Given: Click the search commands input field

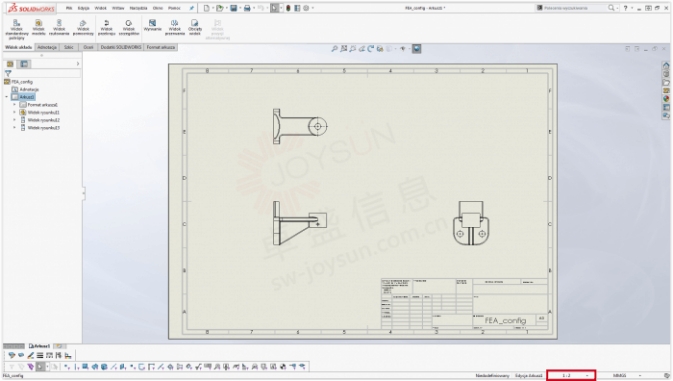Looking at the screenshot, I should [571, 8].
